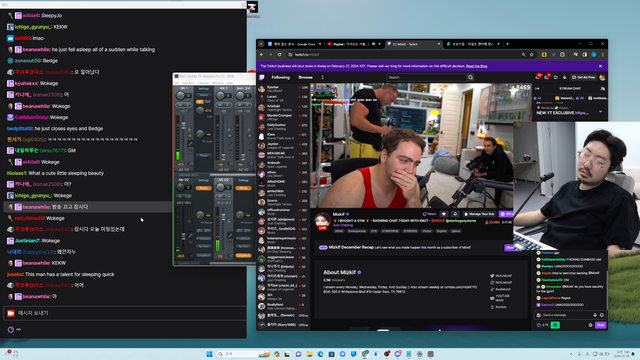Follow the Read the Blog link
The width and height of the screenshot is (640, 360).
point(476,66)
